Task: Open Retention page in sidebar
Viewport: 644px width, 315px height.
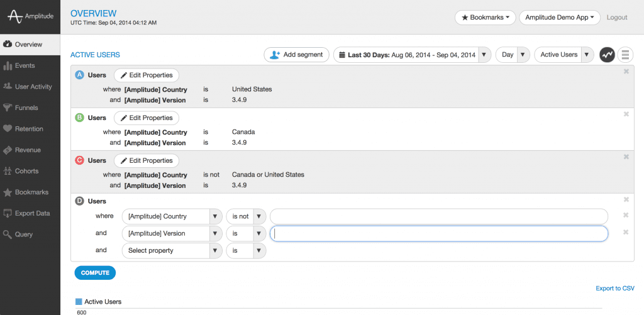Action: tap(29, 129)
